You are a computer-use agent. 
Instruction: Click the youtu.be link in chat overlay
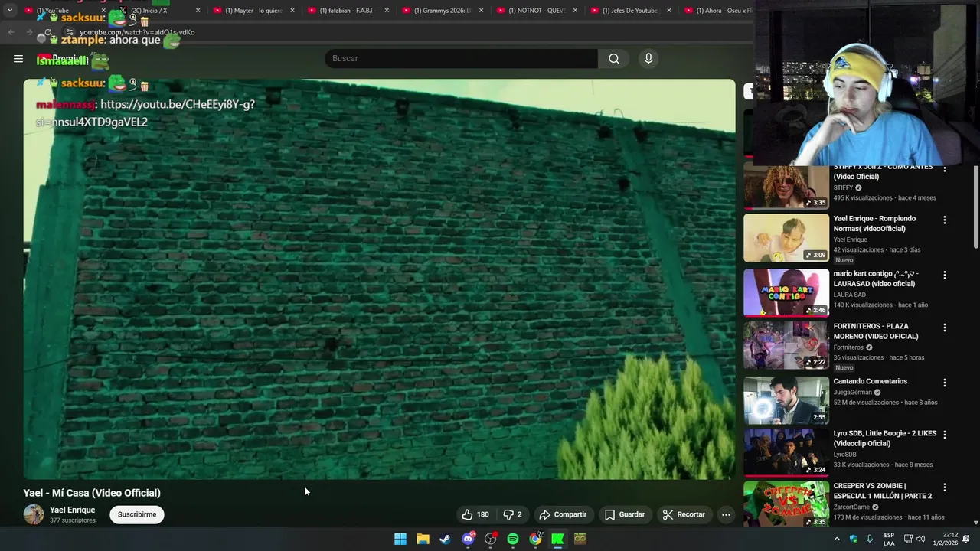[145, 112]
